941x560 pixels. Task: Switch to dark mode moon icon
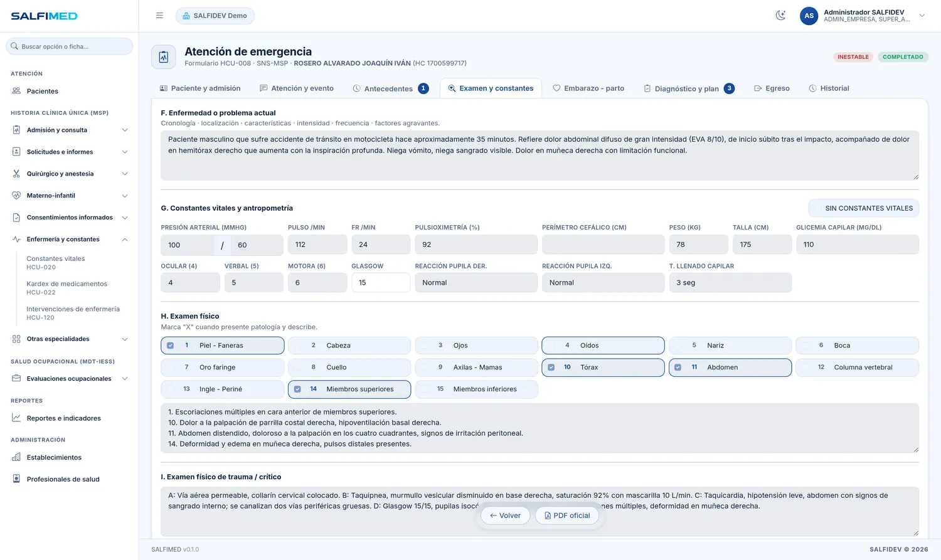click(780, 16)
